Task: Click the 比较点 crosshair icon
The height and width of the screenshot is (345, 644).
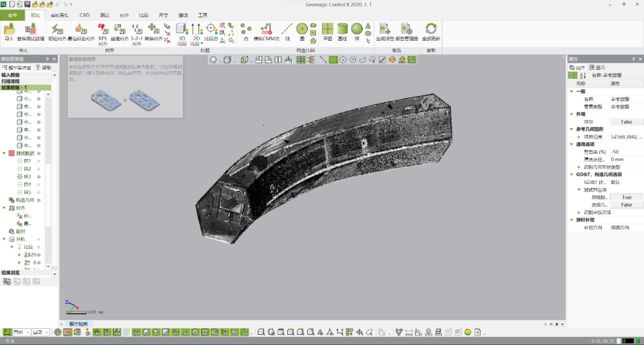Action: 210,29
